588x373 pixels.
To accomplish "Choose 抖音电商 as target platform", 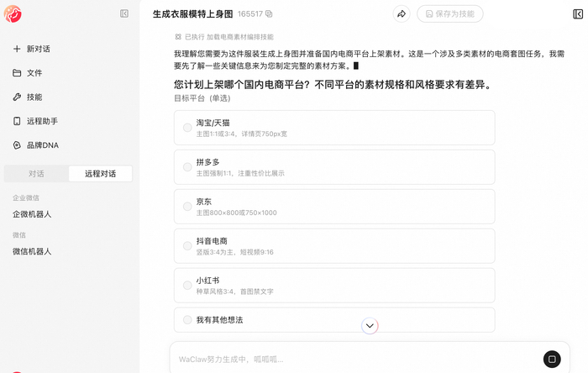I will (334, 246).
